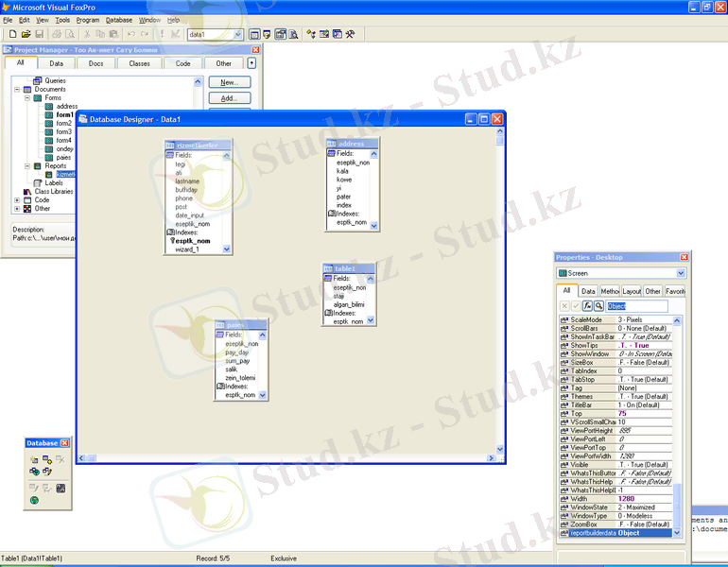
Task: Switch to Layout tab in Properties window
Action: (x=632, y=292)
